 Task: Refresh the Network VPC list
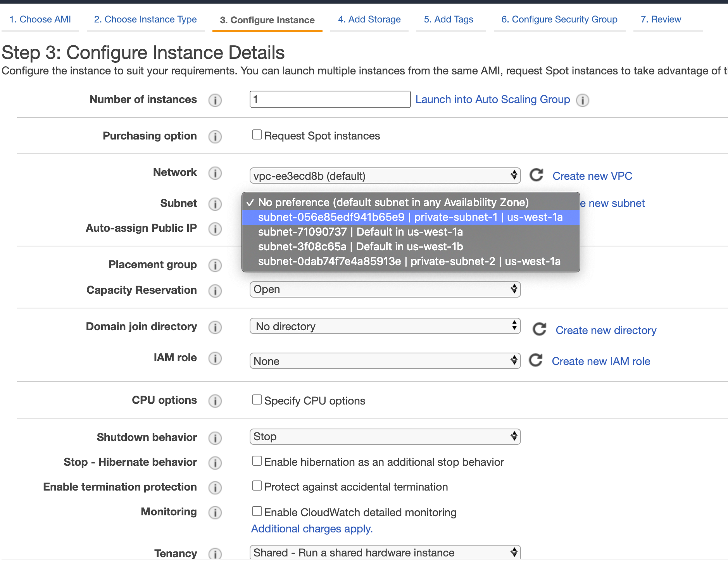click(536, 176)
